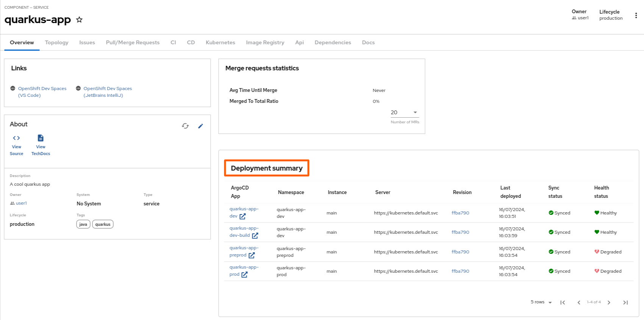Click the user1 owner link in About
644x320 pixels.
point(21,203)
